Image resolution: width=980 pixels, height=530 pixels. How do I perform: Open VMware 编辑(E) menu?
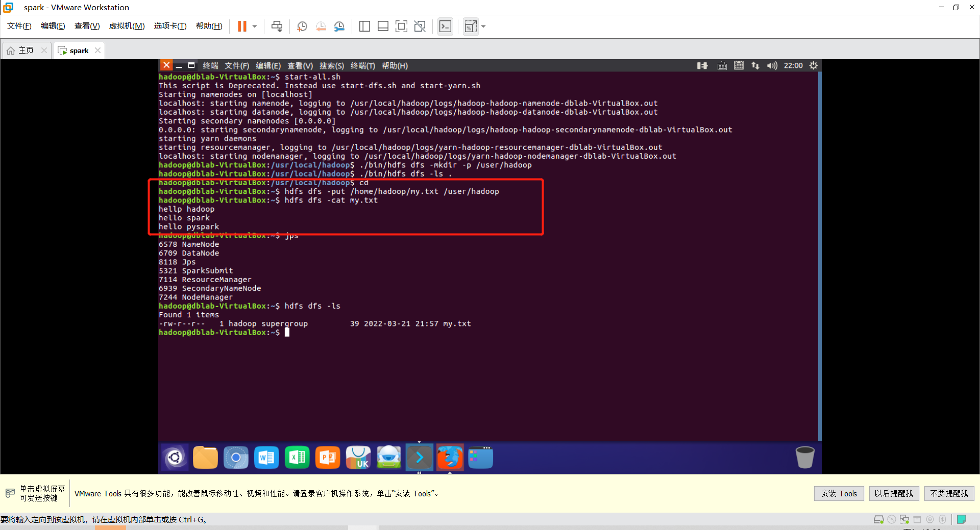pos(53,26)
